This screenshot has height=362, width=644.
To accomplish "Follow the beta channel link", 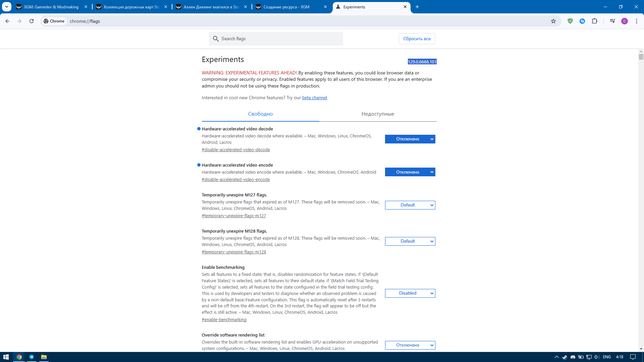I will pos(314,98).
